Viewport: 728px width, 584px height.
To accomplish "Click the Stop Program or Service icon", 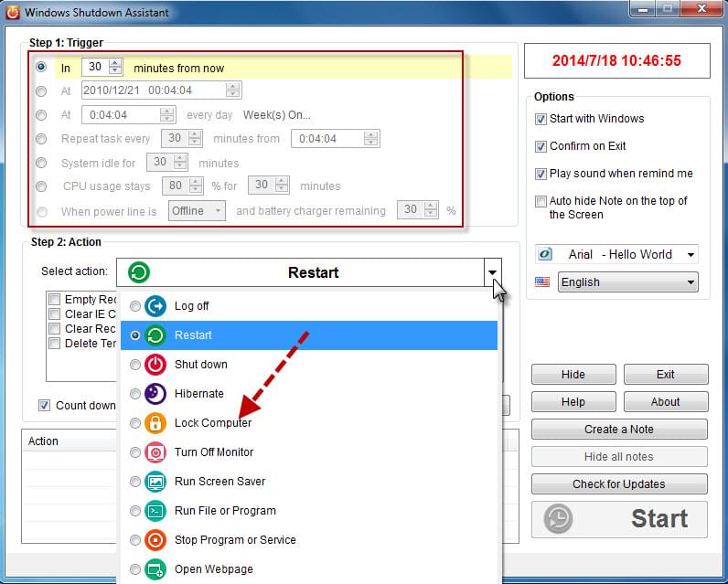I will coord(156,540).
